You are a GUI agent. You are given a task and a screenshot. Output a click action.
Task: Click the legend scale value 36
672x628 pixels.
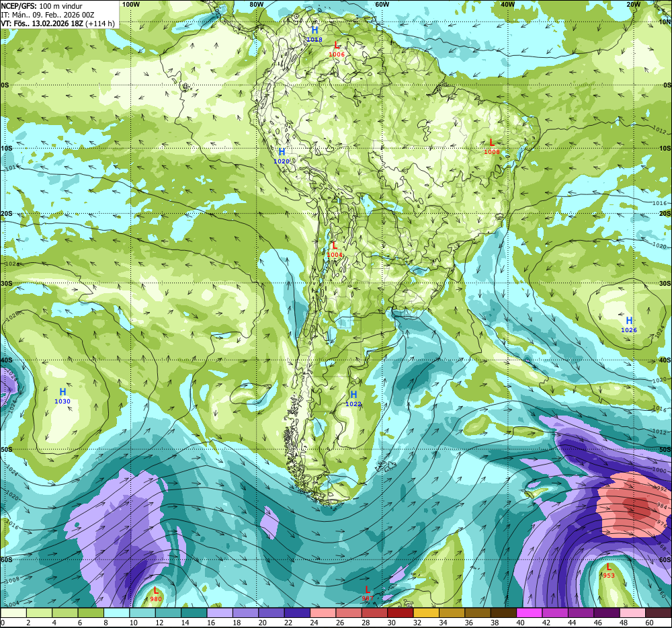pos(469,623)
